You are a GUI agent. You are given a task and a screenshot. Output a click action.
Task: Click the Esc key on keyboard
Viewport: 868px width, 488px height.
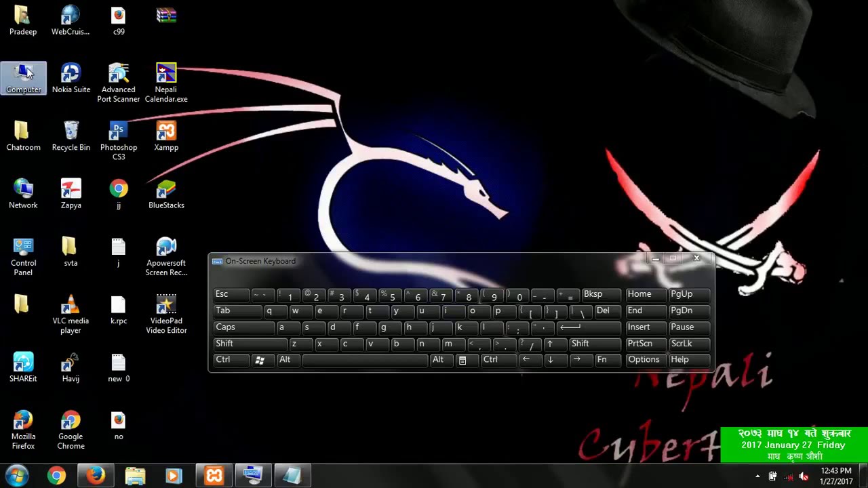(x=231, y=295)
